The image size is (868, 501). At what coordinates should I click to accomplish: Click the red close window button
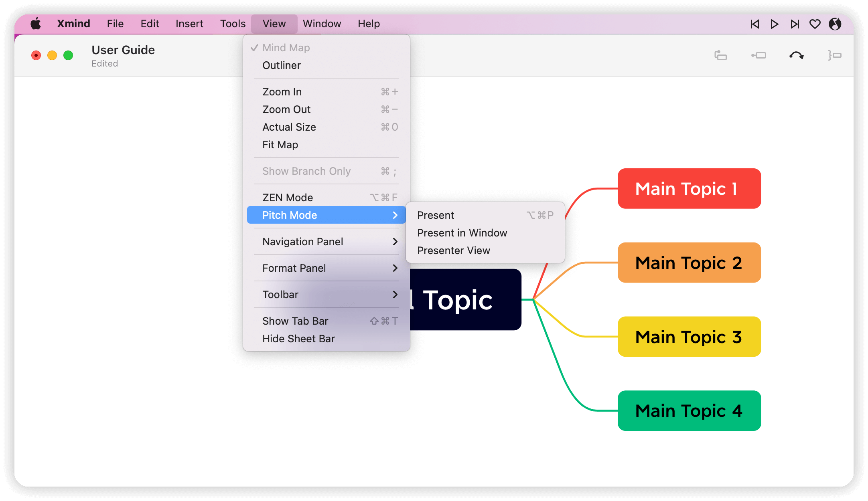(36, 55)
